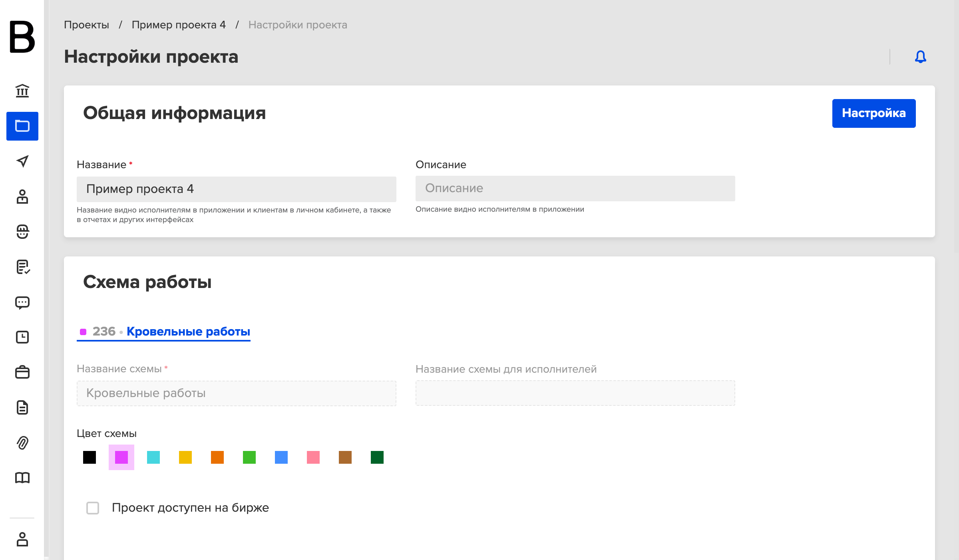The height and width of the screenshot is (560, 959).
Task: Click the blue 'Настройка' button
Action: (874, 113)
